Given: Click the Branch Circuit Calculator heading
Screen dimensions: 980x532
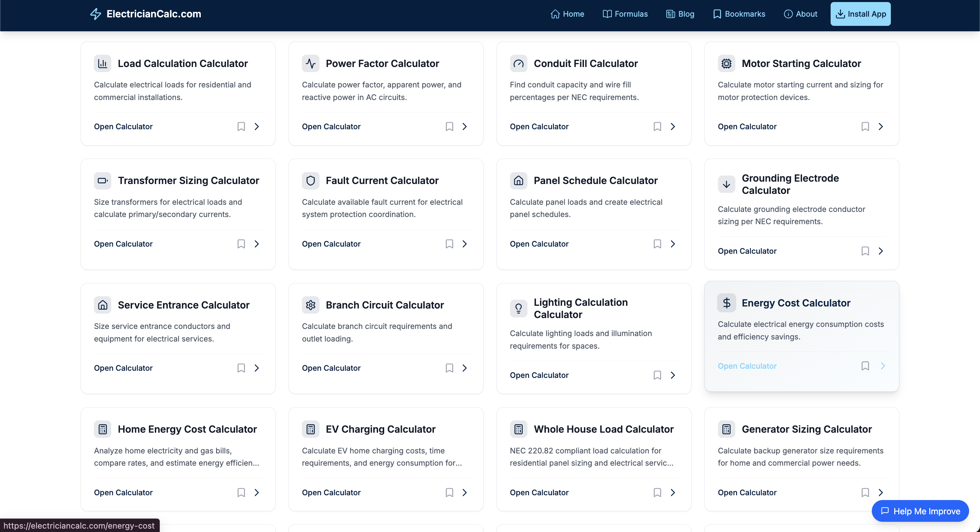Looking at the screenshot, I should [385, 305].
